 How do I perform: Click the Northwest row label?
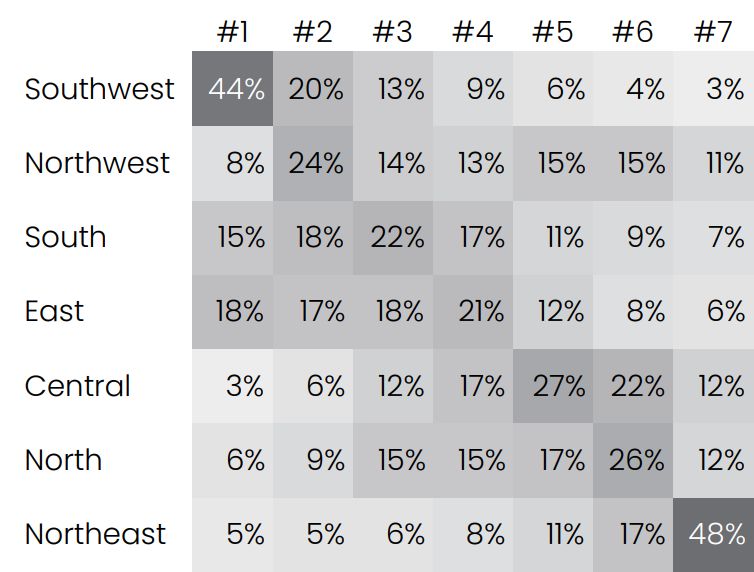tap(98, 163)
